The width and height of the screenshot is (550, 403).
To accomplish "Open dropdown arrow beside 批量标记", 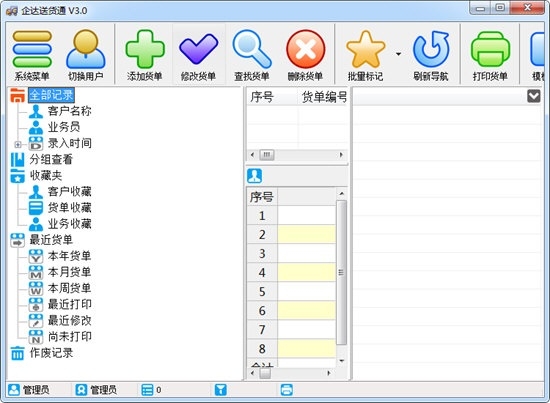I will tap(398, 54).
